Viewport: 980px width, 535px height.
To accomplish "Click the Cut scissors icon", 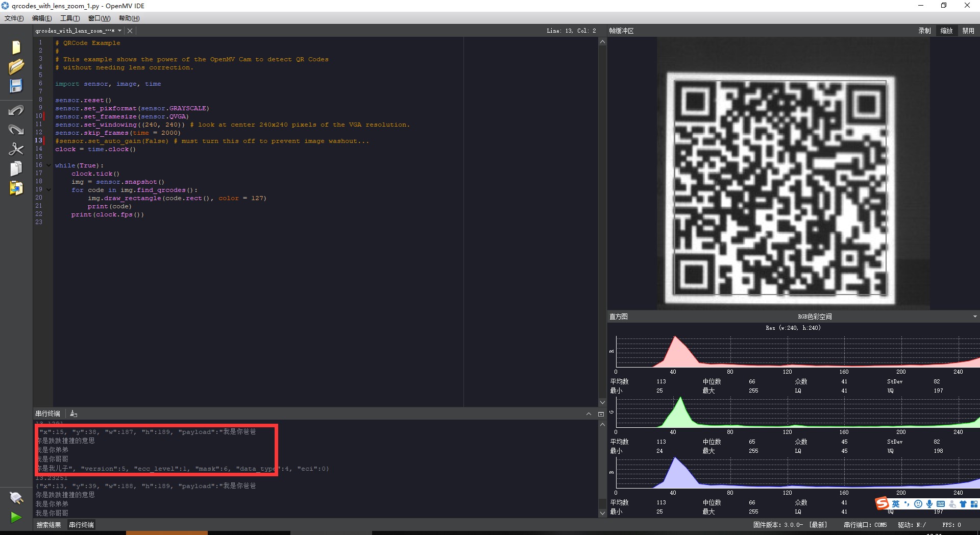I will click(16, 149).
